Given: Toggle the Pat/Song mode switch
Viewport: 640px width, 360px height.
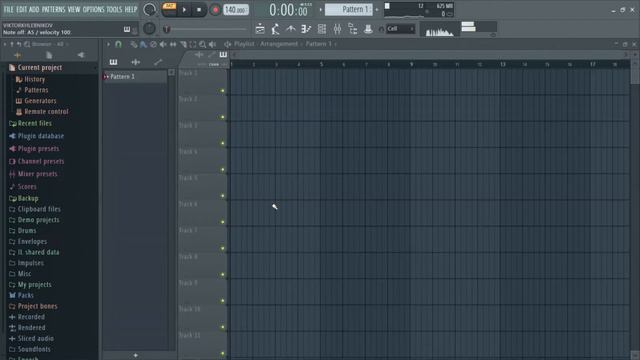Looking at the screenshot, I should [x=169, y=9].
